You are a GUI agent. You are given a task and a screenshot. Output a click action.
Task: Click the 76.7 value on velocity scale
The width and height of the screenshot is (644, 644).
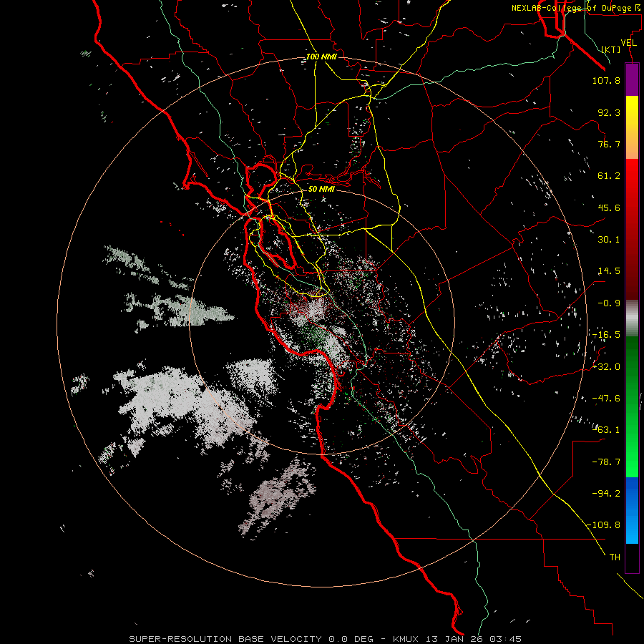(x=609, y=144)
